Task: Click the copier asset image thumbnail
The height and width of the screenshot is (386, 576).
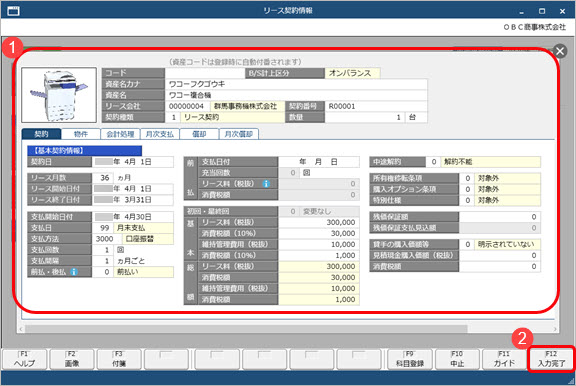Action: coord(59,95)
